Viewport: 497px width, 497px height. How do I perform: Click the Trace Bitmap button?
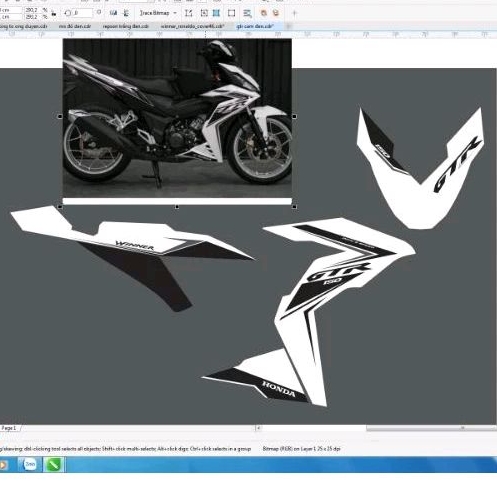[154, 13]
